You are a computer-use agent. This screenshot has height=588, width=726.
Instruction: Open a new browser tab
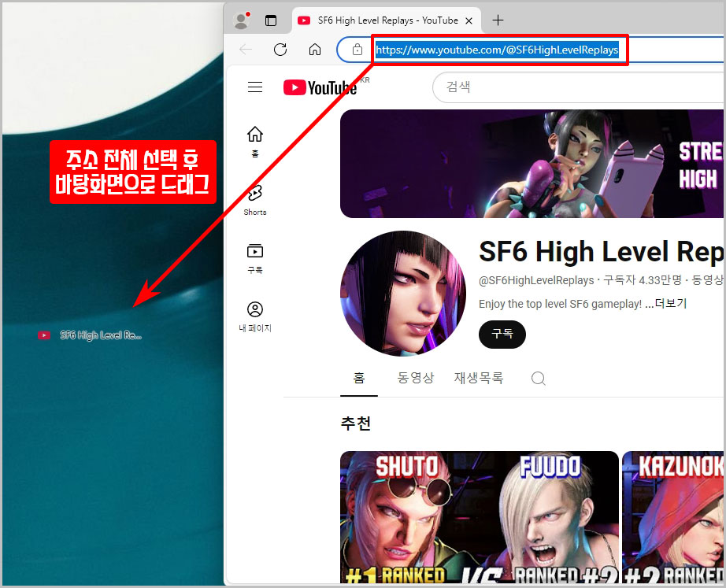coord(498,20)
